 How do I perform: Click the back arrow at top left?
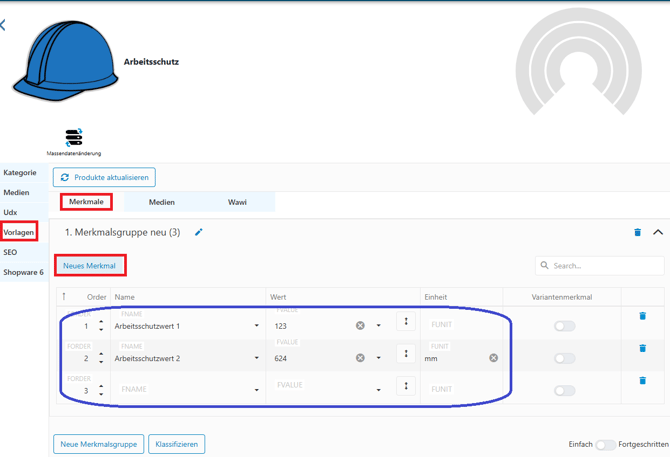[4, 25]
